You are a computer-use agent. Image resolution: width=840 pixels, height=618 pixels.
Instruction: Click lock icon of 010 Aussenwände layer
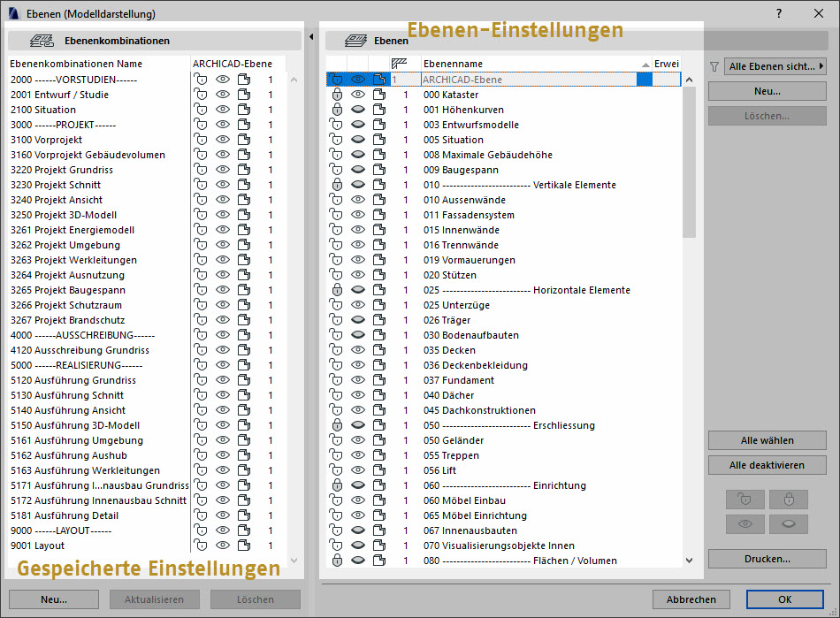click(337, 200)
